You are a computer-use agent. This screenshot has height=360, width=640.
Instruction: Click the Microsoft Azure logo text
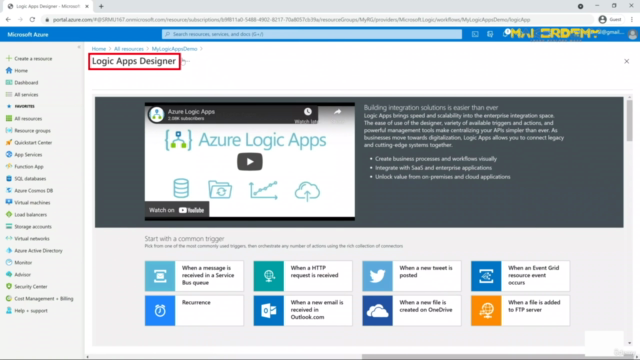pyautogui.click(x=28, y=35)
